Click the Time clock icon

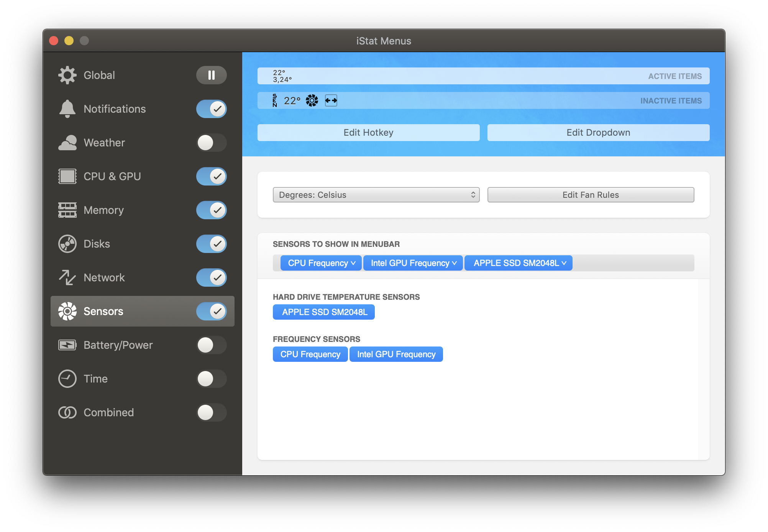pyautogui.click(x=67, y=379)
